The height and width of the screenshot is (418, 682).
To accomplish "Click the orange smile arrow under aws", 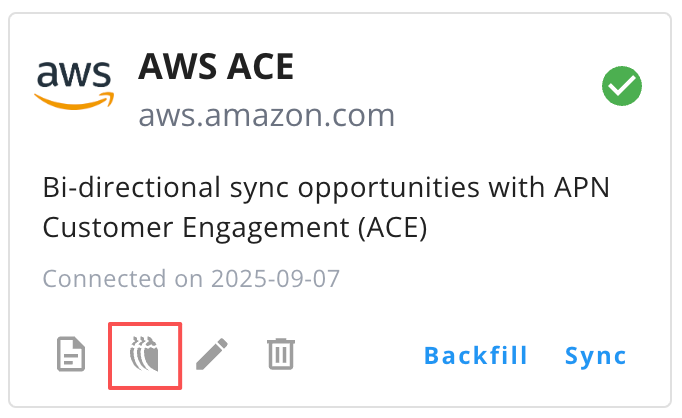I will point(73,100).
